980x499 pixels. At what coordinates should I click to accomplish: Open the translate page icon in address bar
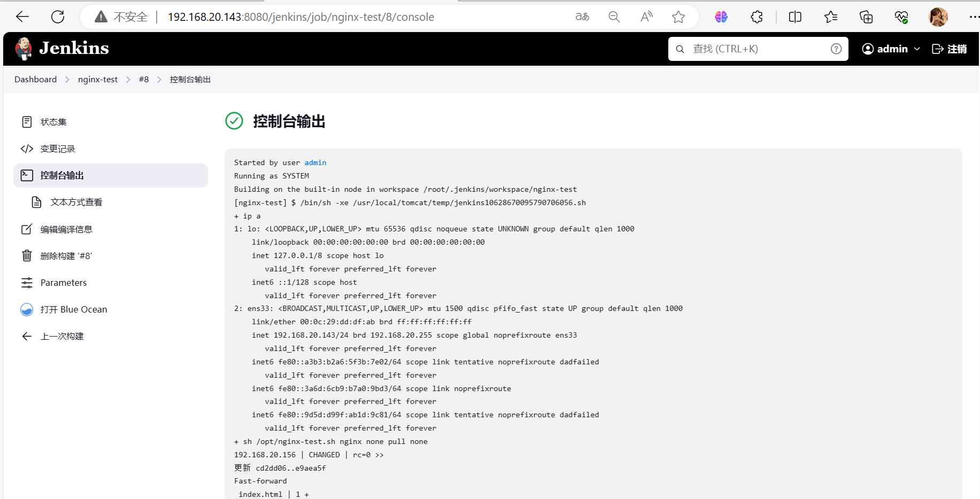(x=582, y=17)
